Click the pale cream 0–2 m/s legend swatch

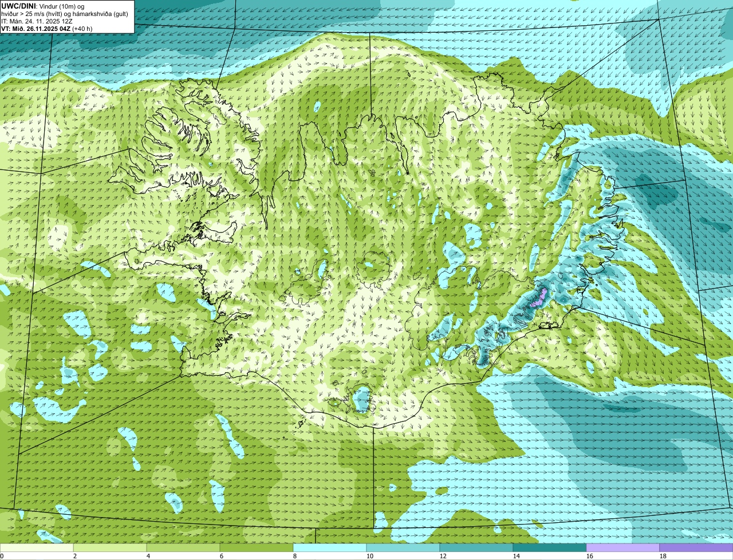point(37,547)
